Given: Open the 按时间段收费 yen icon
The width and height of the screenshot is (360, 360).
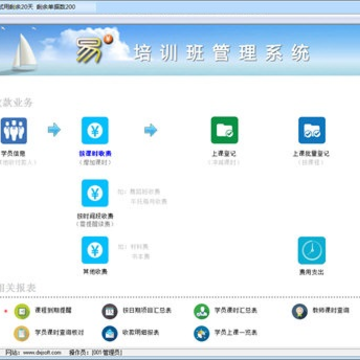Looking at the screenshot, I should coord(95,193).
